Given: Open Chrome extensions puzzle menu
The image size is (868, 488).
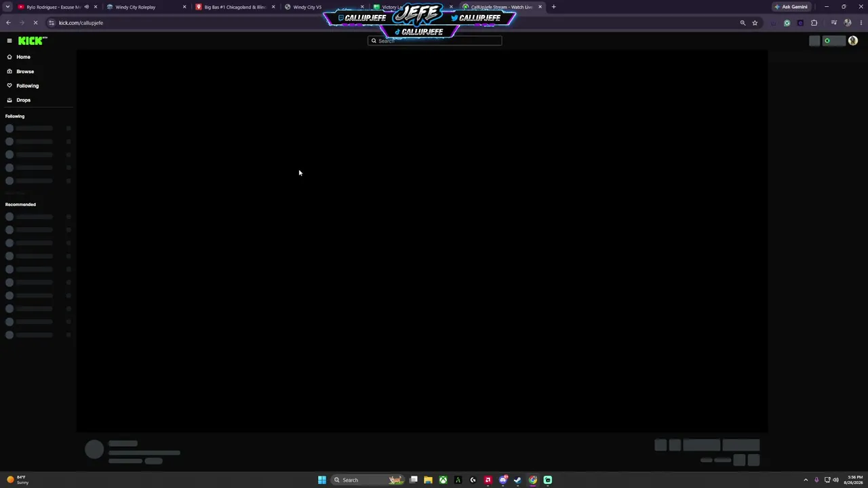Looking at the screenshot, I should (814, 23).
